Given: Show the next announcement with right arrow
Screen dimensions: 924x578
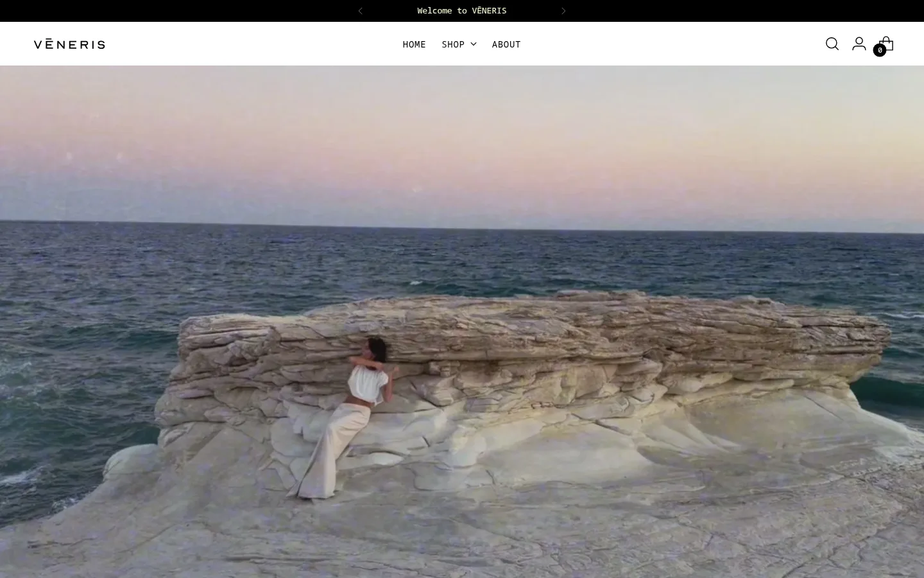Looking at the screenshot, I should point(563,11).
